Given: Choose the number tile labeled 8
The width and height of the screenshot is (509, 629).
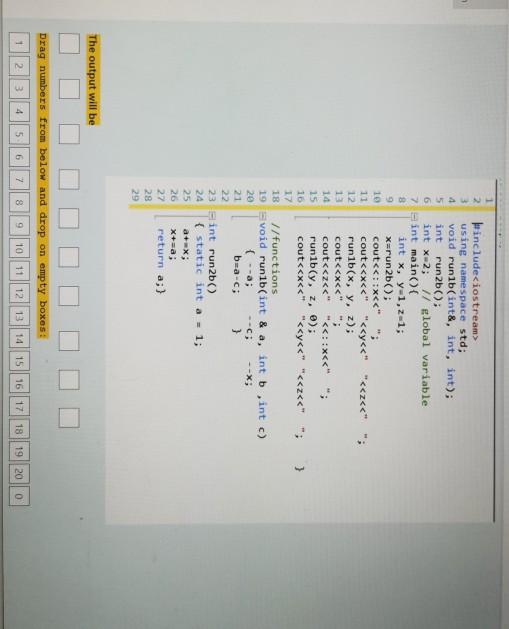Looking at the screenshot, I should click(x=19, y=203).
